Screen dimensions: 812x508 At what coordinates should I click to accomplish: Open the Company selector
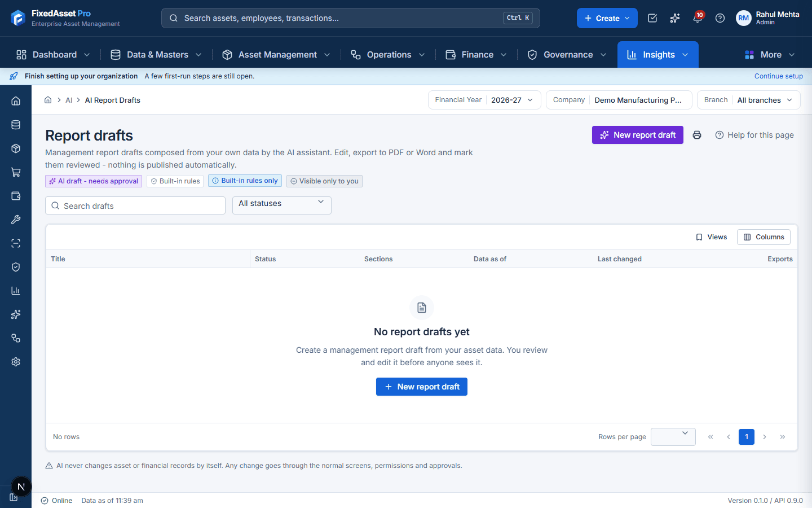point(619,100)
